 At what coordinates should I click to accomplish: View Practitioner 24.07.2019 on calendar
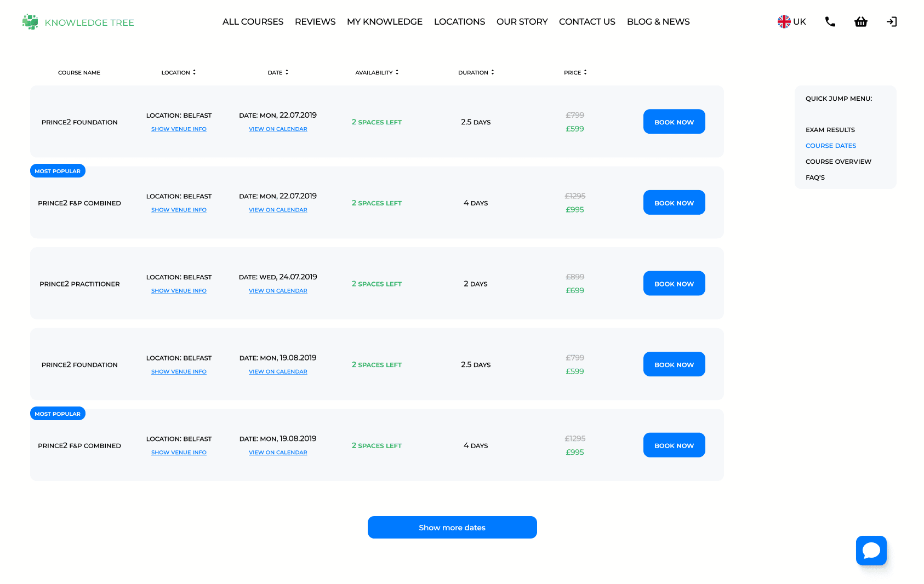pyautogui.click(x=278, y=291)
